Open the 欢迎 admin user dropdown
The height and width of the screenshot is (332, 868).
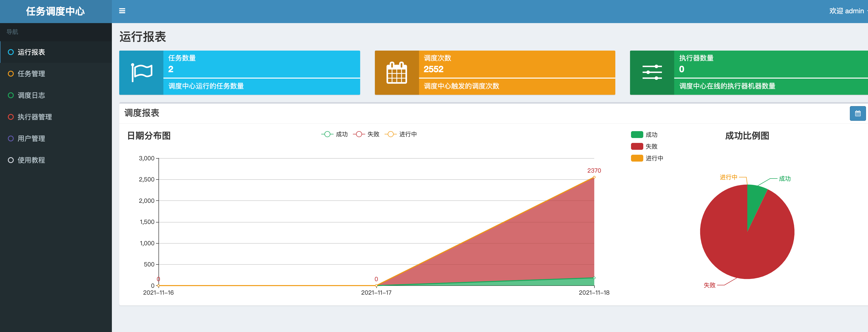[x=847, y=11]
